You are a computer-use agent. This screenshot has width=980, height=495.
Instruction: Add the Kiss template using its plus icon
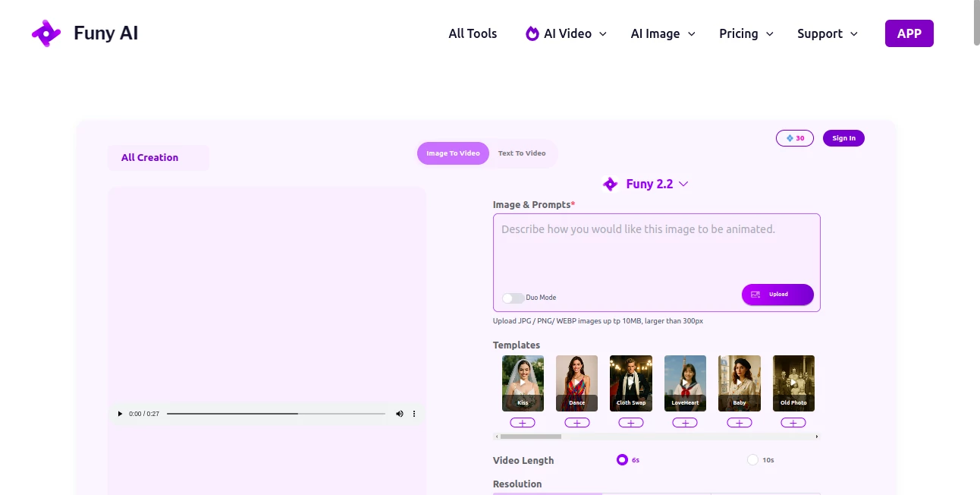pyautogui.click(x=522, y=422)
